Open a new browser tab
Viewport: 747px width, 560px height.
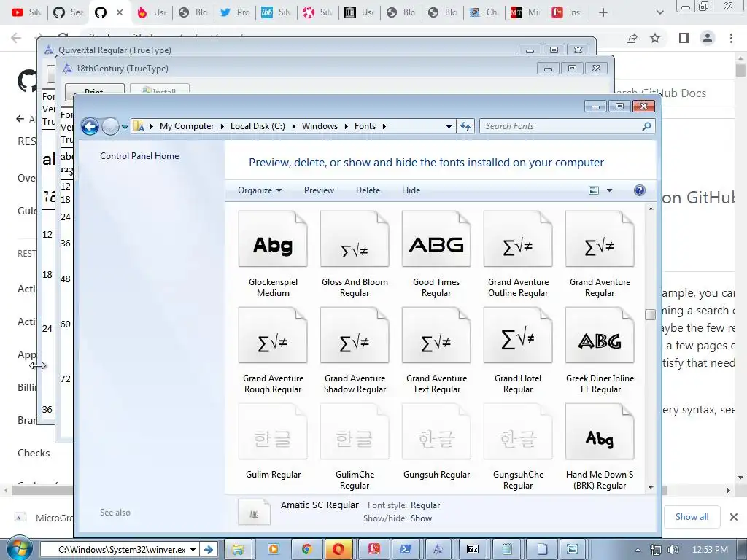coord(603,12)
